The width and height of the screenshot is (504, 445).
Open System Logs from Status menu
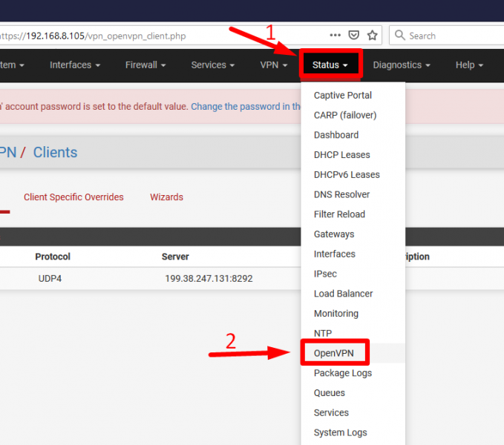(341, 432)
